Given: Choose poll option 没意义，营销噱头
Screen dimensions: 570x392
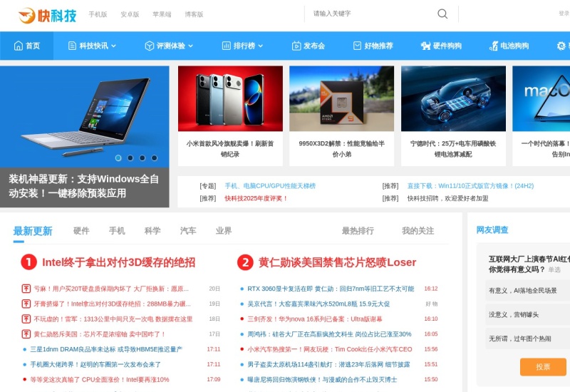Looking at the screenshot, I should [527, 314].
